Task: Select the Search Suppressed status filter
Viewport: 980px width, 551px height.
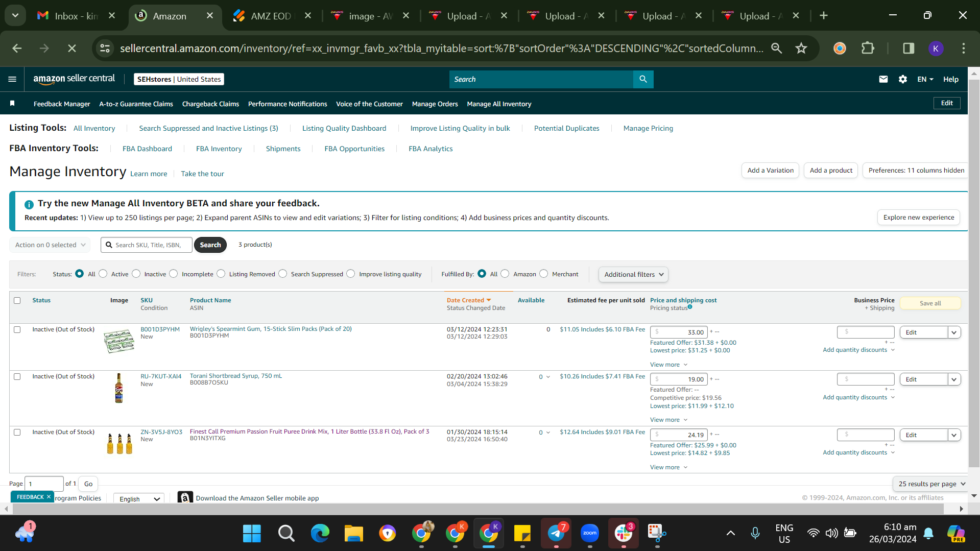Action: coord(283,274)
